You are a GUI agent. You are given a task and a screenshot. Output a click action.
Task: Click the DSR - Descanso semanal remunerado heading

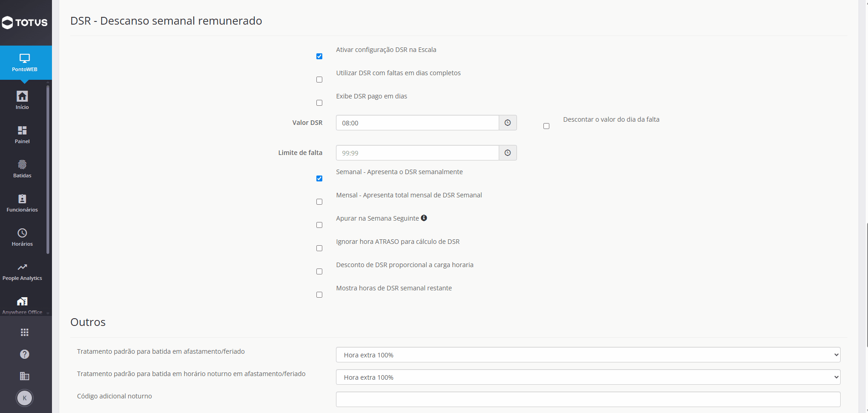coord(166,21)
